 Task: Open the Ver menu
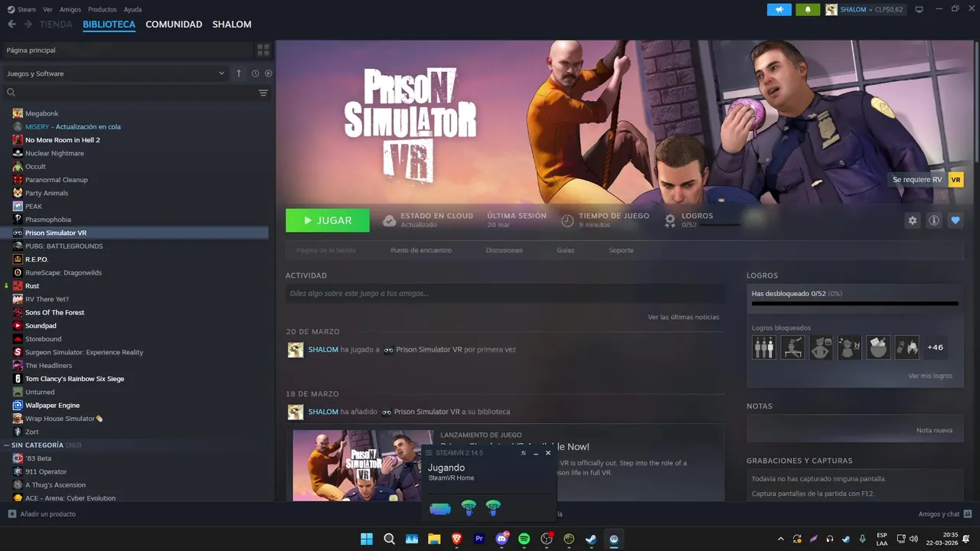[48, 9]
